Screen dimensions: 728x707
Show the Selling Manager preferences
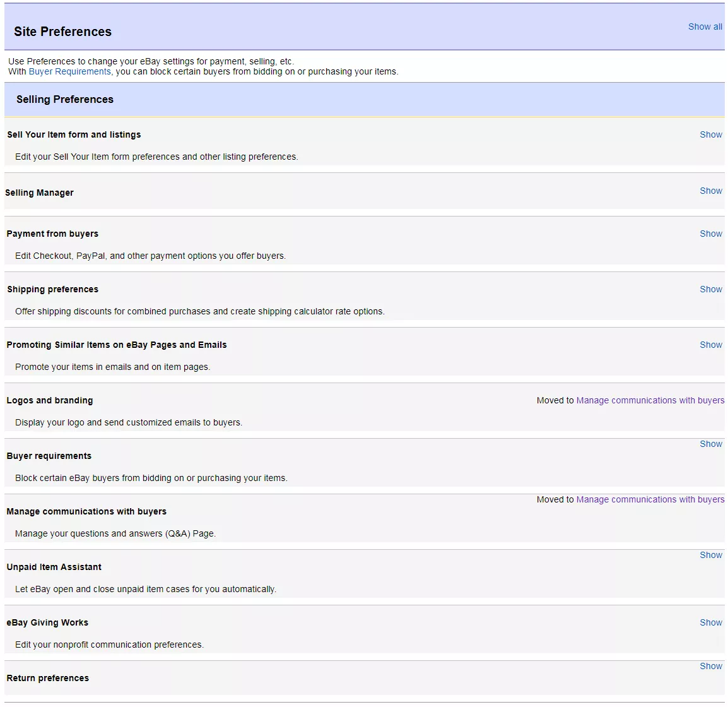click(x=710, y=190)
